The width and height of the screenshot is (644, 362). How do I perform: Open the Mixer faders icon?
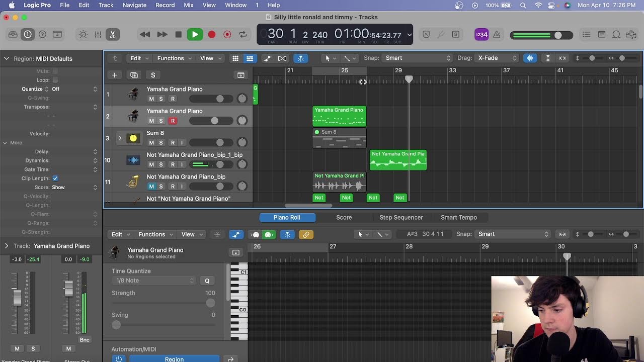click(98, 35)
